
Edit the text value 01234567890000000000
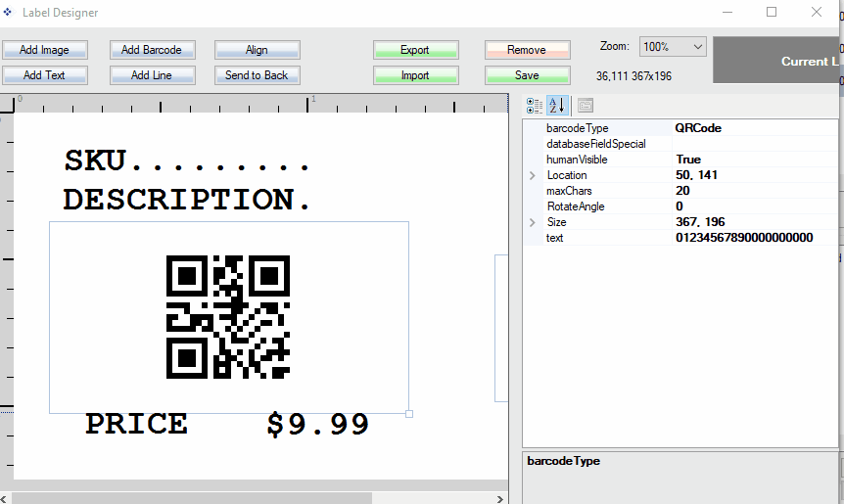click(x=755, y=237)
